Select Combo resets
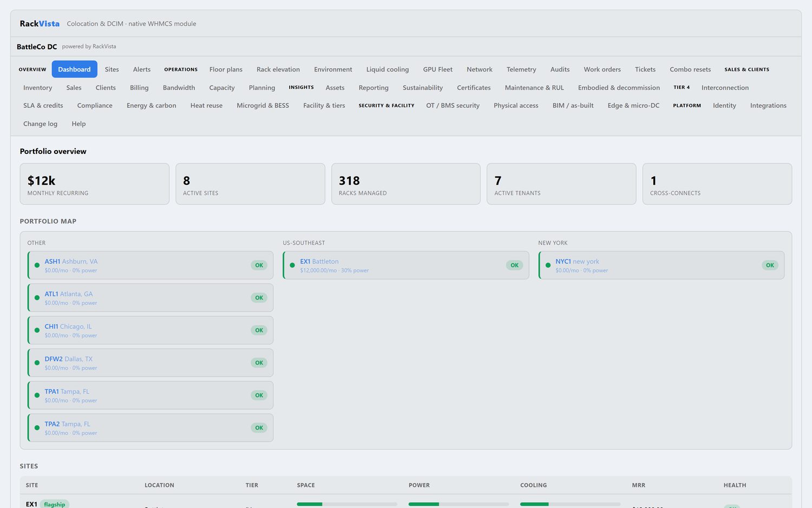 (x=690, y=69)
